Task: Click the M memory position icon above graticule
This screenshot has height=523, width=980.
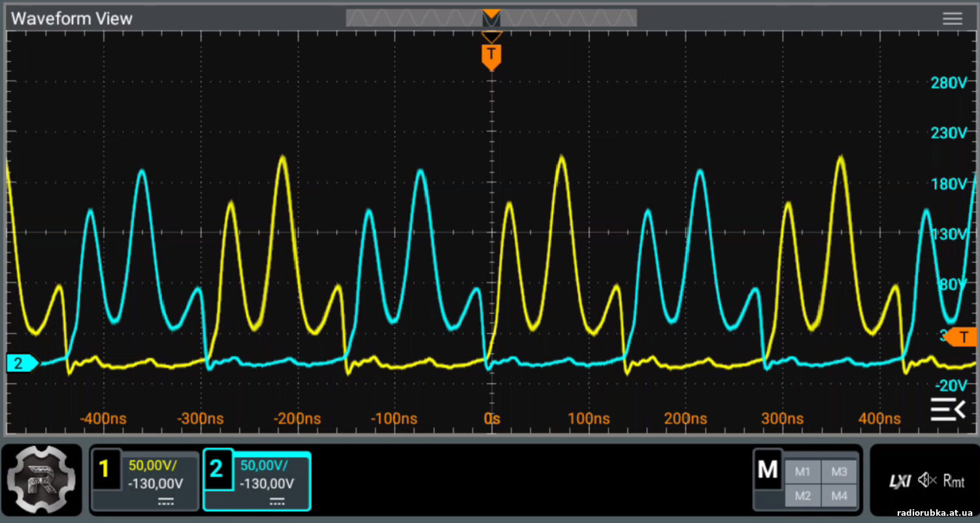Action: [491, 18]
